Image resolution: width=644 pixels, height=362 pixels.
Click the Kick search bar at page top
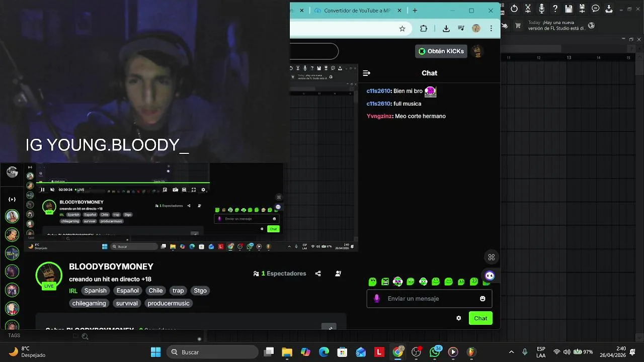(314, 51)
